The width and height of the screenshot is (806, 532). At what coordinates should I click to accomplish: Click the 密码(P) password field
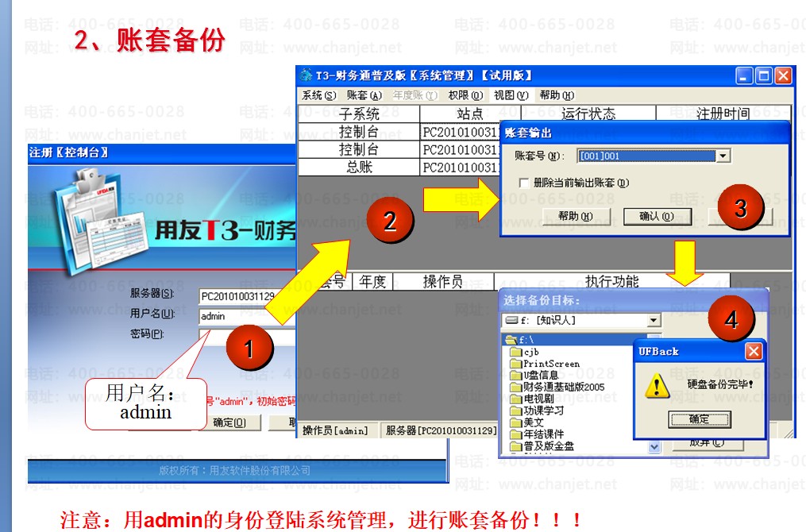point(248,337)
